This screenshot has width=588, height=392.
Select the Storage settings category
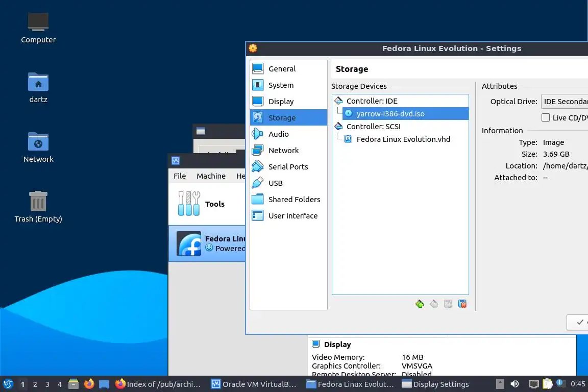[x=288, y=118]
